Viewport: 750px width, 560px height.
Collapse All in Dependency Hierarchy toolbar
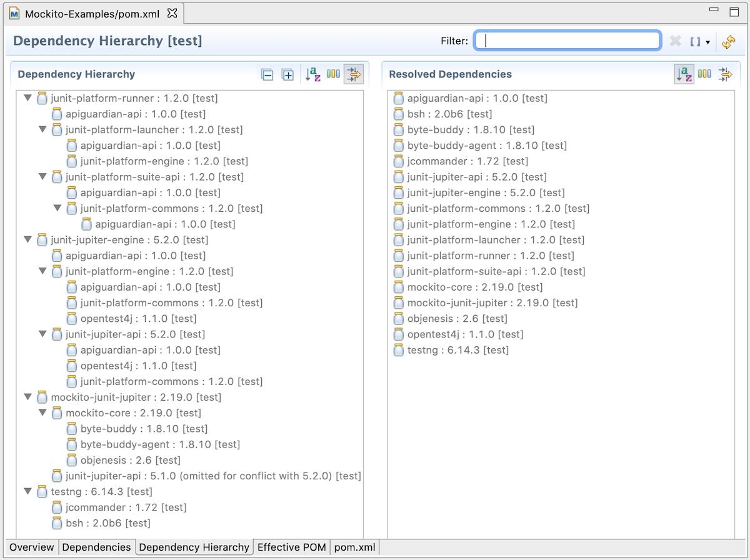tap(267, 75)
